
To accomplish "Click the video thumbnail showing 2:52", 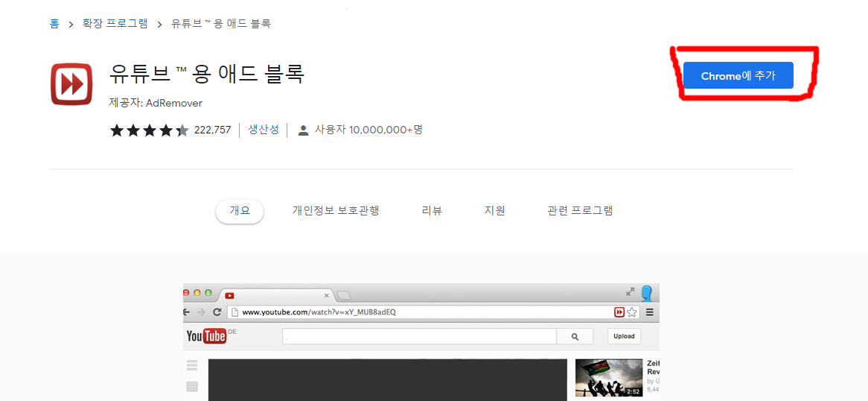I will click(609, 378).
